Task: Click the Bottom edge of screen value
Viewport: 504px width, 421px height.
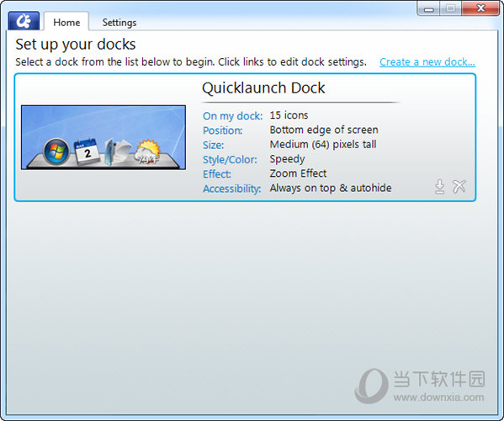Action: coord(324,130)
